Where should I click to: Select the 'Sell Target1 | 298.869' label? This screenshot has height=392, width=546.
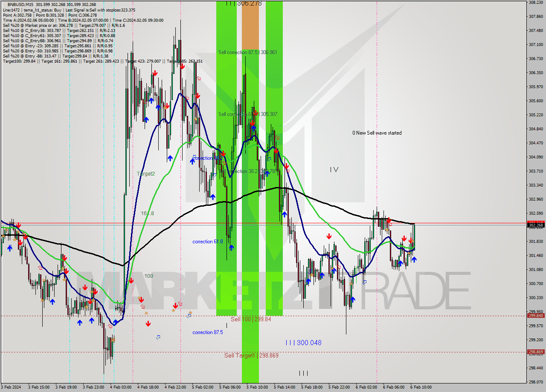click(x=251, y=355)
